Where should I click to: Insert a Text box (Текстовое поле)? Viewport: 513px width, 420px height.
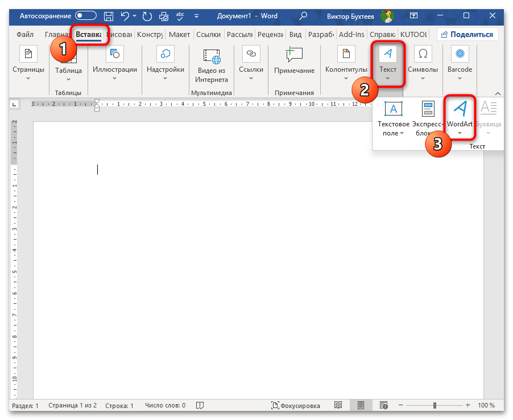(x=394, y=119)
